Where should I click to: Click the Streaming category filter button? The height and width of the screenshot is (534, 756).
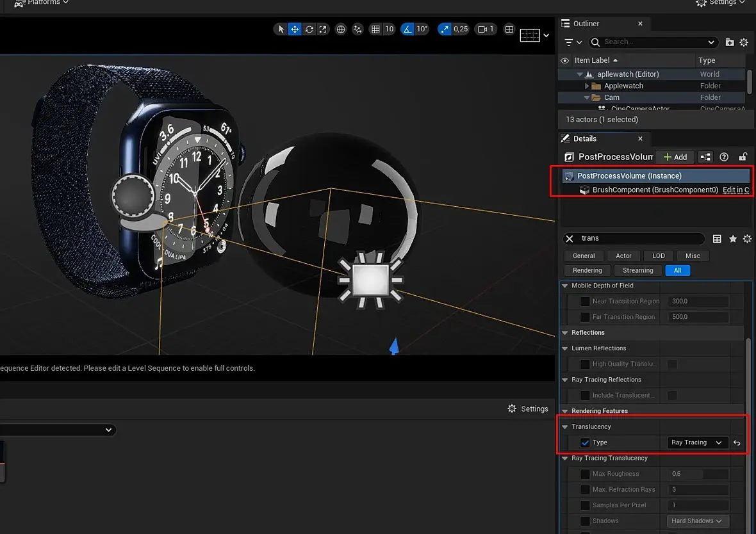click(637, 270)
